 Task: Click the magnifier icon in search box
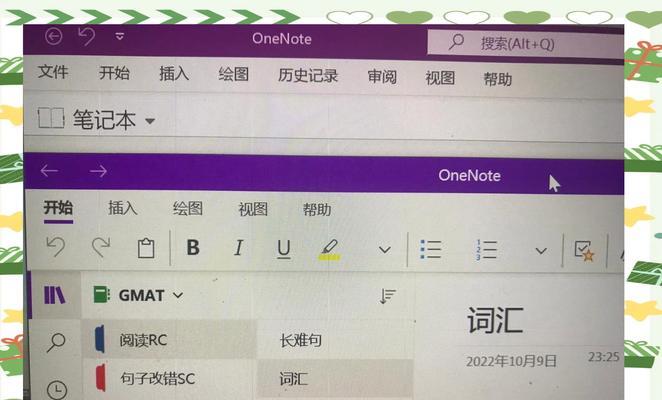tap(456, 42)
